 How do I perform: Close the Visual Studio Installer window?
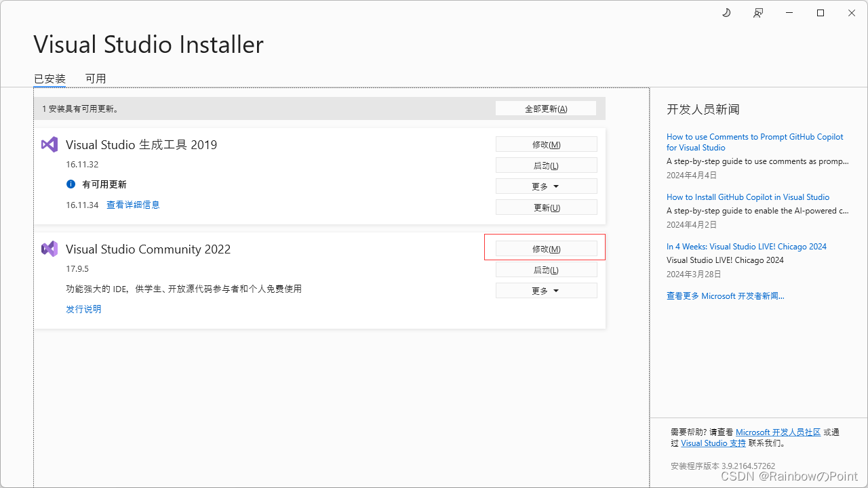pyautogui.click(x=852, y=13)
